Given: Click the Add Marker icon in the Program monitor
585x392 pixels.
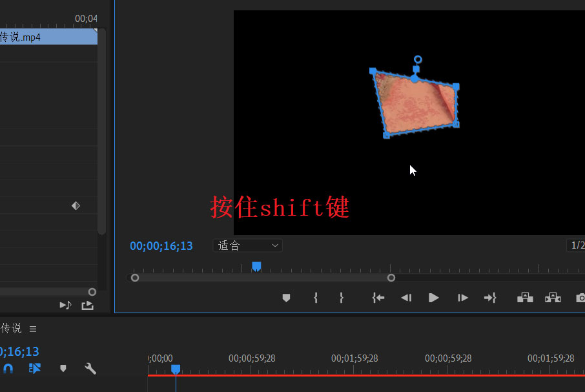Looking at the screenshot, I should tap(286, 298).
